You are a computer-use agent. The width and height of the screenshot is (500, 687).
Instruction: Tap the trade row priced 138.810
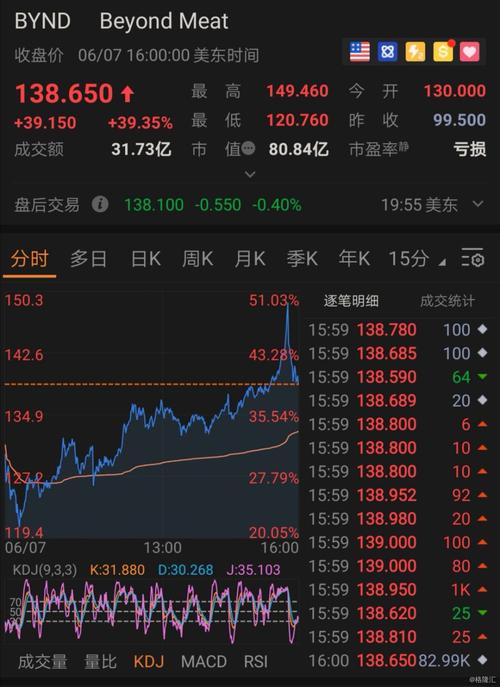(x=397, y=637)
